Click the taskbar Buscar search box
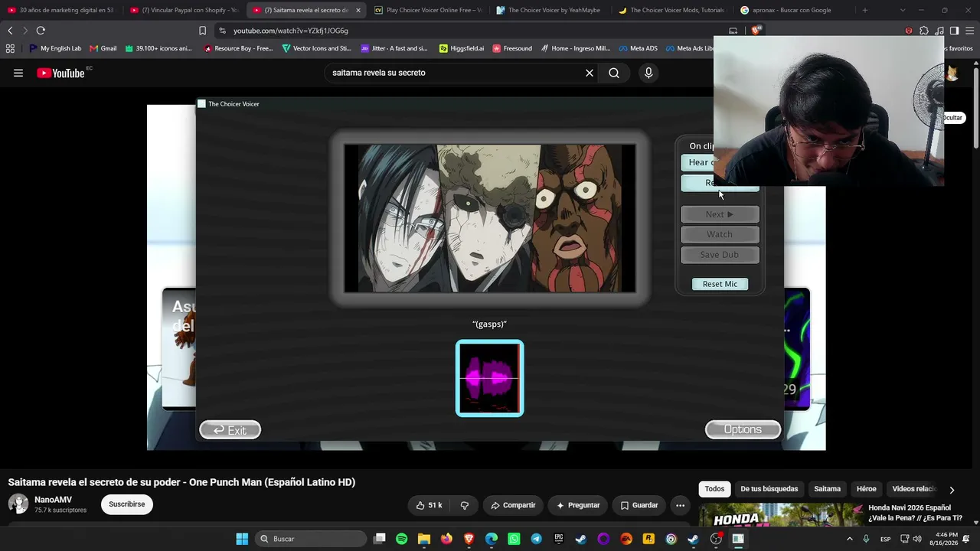 [x=310, y=539]
